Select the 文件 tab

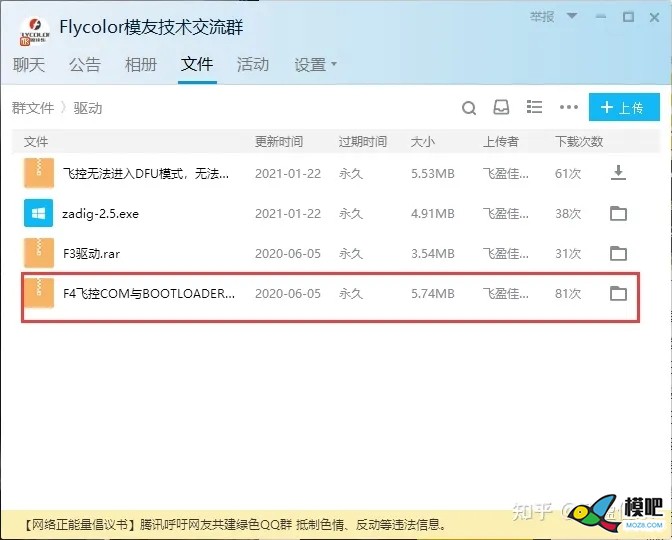[197, 64]
